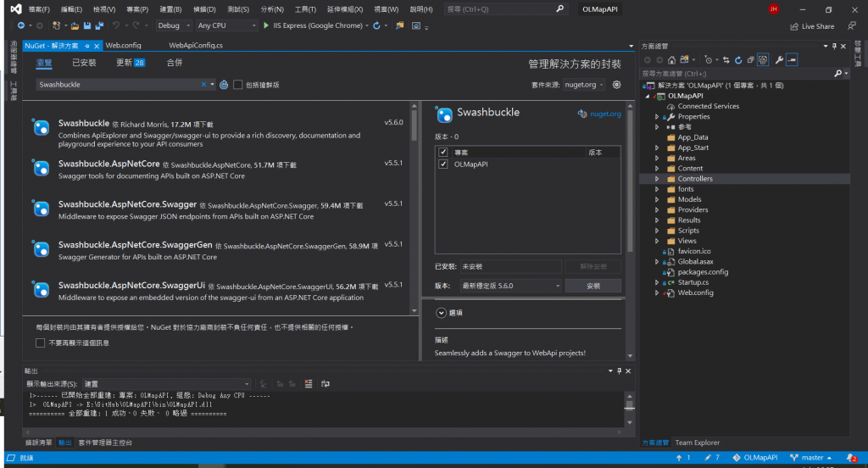Click the open file toolbar icon

pos(75,25)
